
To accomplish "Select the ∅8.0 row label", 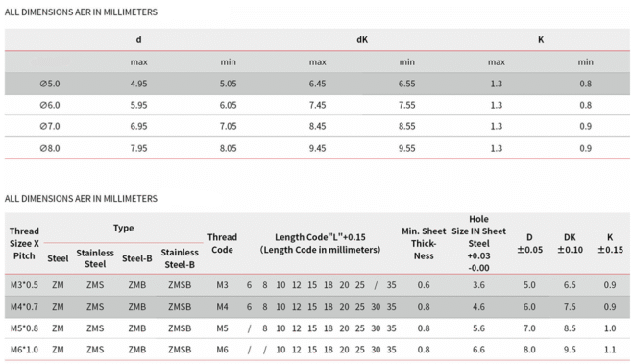I will point(50,148).
